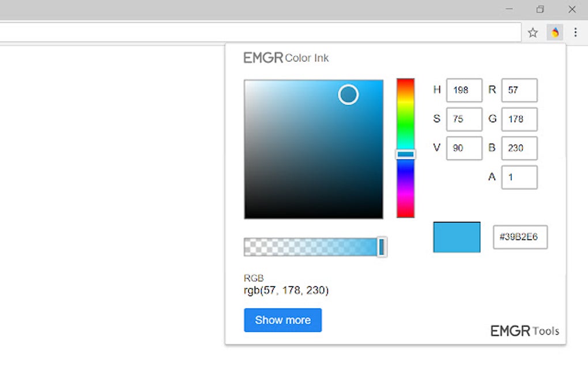Edit the S value input
Screen dimensions: 588x368
coord(464,119)
